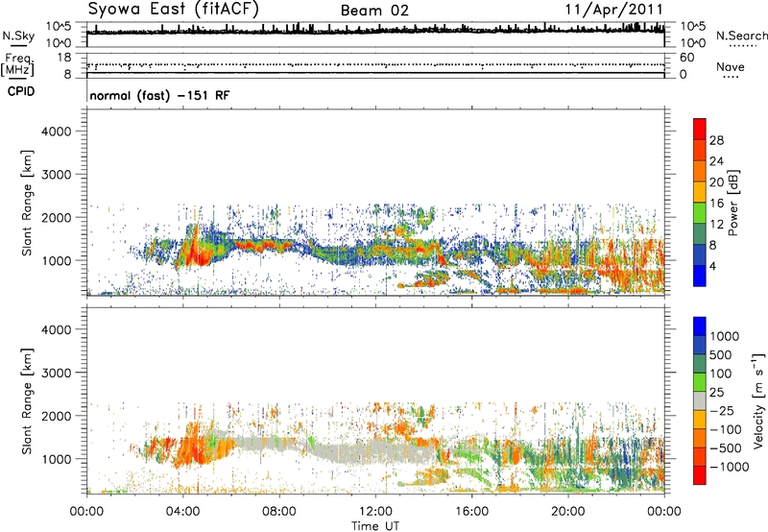The width and height of the screenshot is (768, 532).
Task: Click the orange low-range echo near 14:00 in power panel
Action: coord(431,280)
